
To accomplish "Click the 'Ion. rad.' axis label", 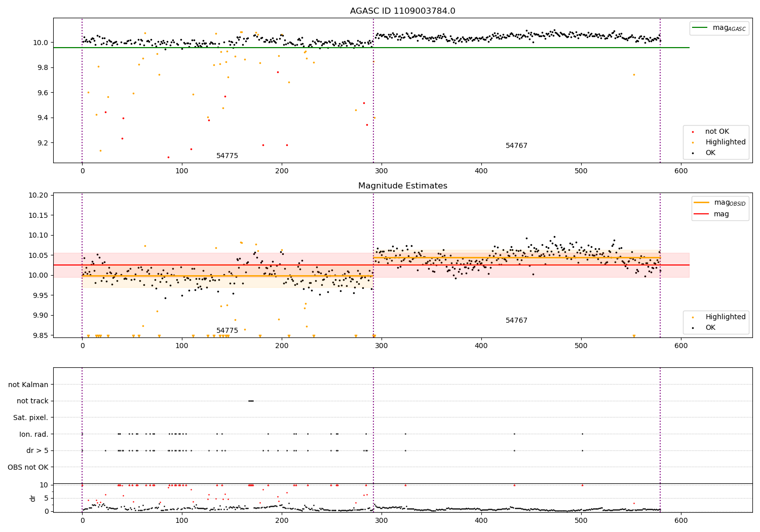I will [34, 434].
